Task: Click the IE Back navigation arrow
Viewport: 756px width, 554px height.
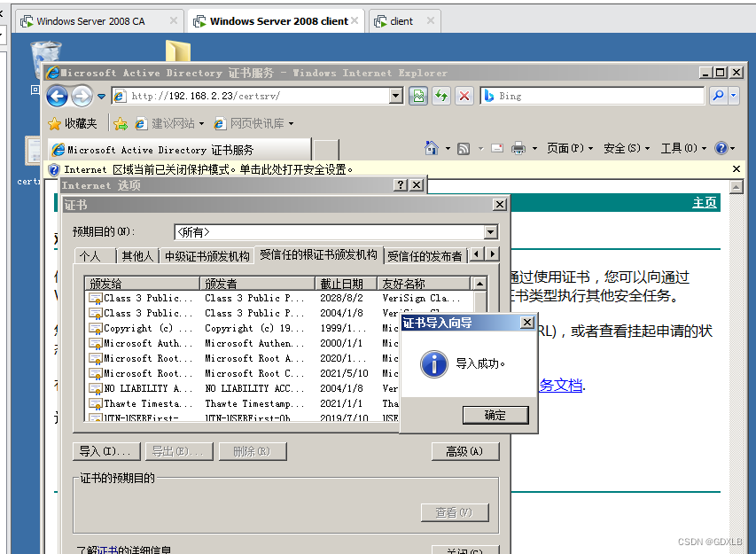Action: pos(57,97)
